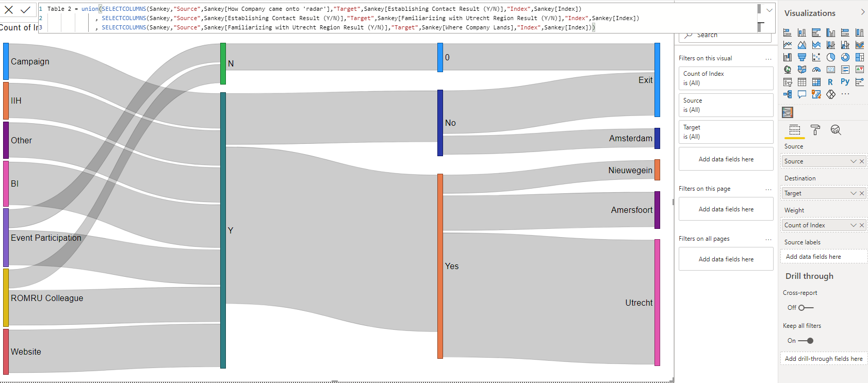Select the stacked area chart visual
The height and width of the screenshot is (383, 868).
816,45
